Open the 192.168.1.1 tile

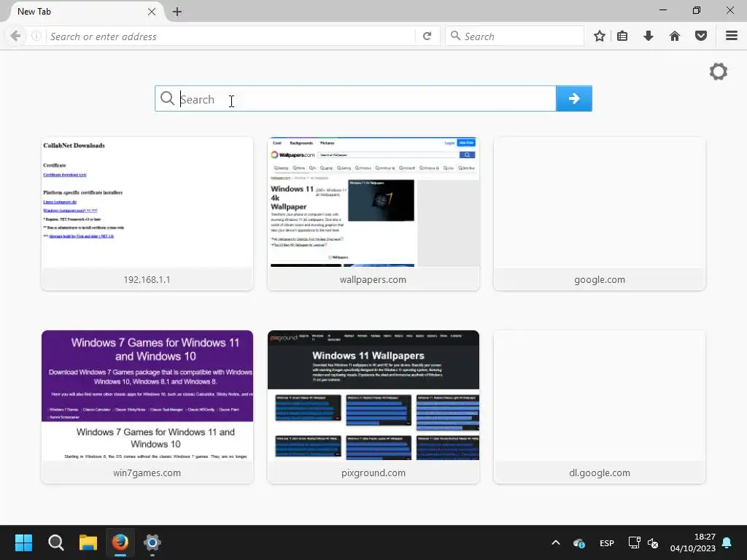point(147,214)
